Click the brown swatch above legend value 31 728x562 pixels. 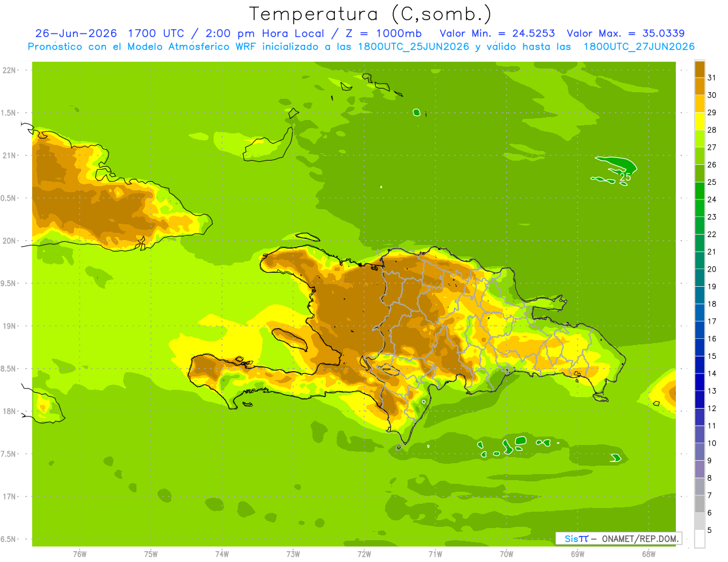tap(699, 69)
